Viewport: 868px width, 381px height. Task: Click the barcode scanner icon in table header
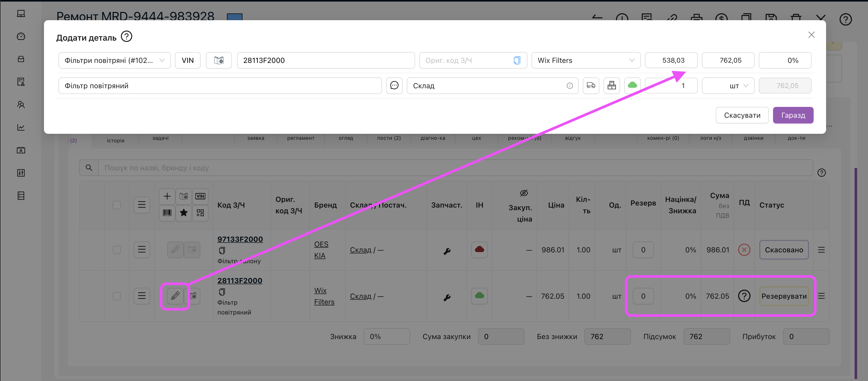[167, 213]
